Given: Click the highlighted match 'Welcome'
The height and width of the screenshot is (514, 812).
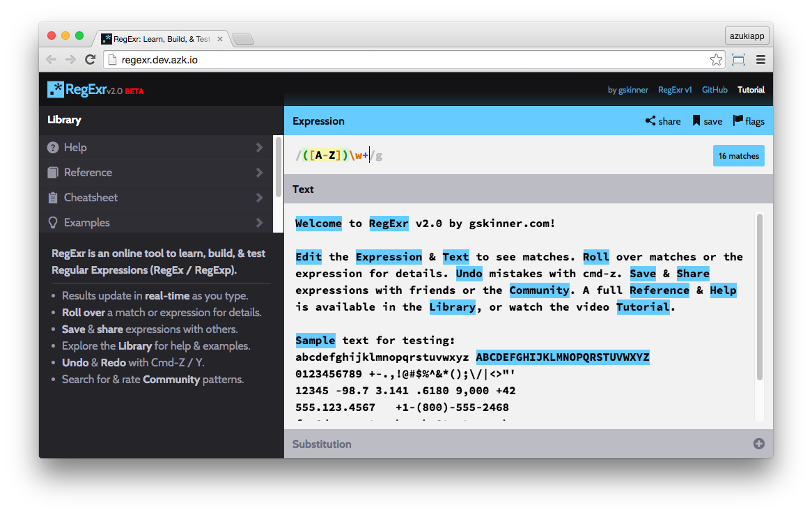Looking at the screenshot, I should point(318,224).
